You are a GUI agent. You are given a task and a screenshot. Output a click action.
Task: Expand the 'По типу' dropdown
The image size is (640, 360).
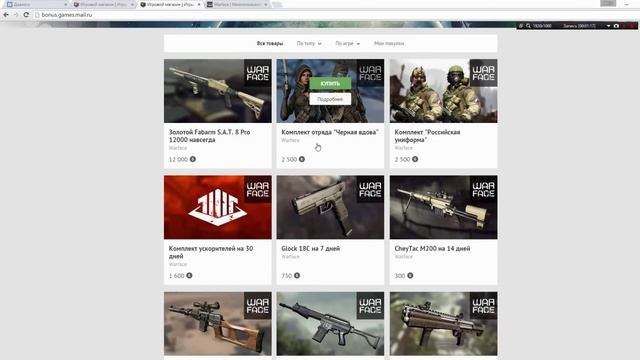pos(309,43)
